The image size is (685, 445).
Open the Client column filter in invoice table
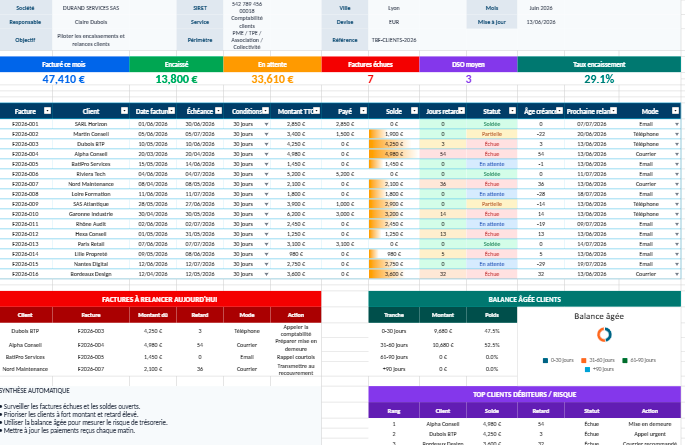tap(125, 111)
